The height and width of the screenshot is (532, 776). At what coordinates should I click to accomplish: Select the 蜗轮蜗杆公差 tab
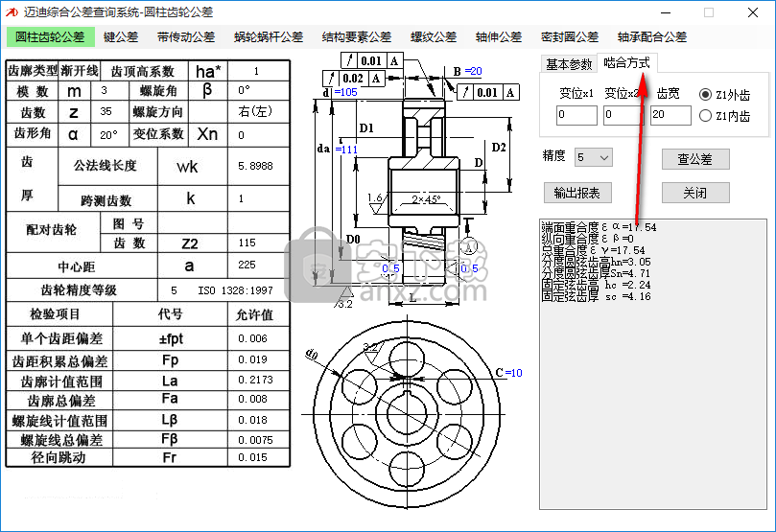(269, 37)
